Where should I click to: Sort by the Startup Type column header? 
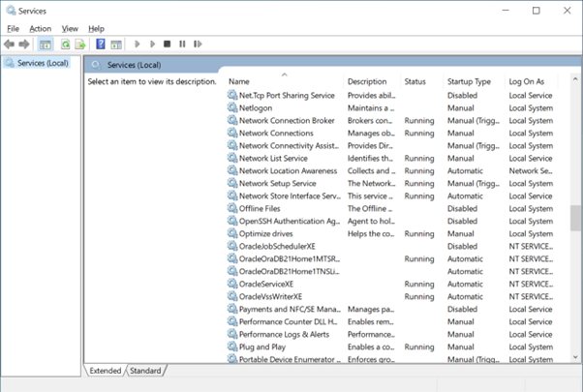click(x=469, y=82)
